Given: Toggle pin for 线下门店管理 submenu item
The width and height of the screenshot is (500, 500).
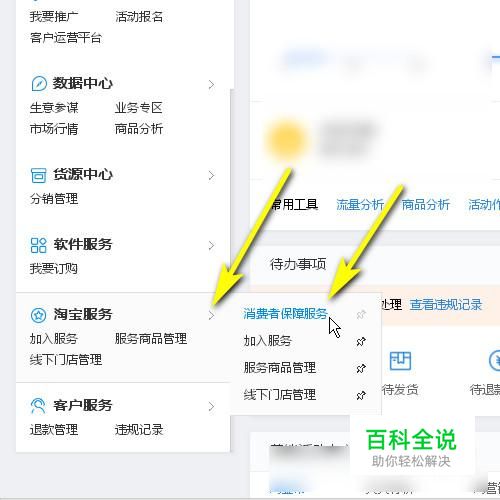Looking at the screenshot, I should (361, 395).
